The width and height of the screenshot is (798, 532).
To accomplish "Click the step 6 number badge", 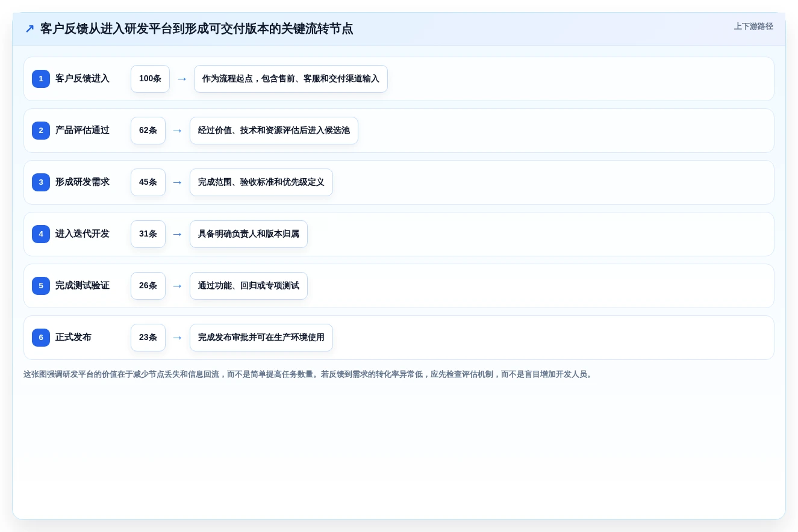I will 41,338.
